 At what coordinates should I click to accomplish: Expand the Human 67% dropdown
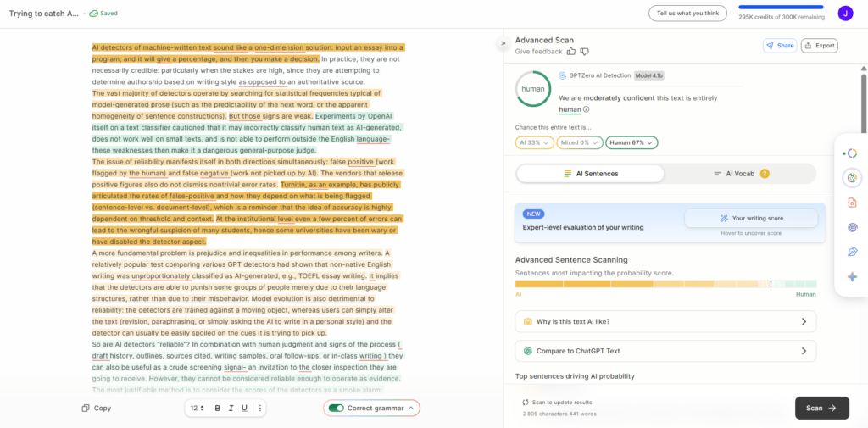(632, 143)
